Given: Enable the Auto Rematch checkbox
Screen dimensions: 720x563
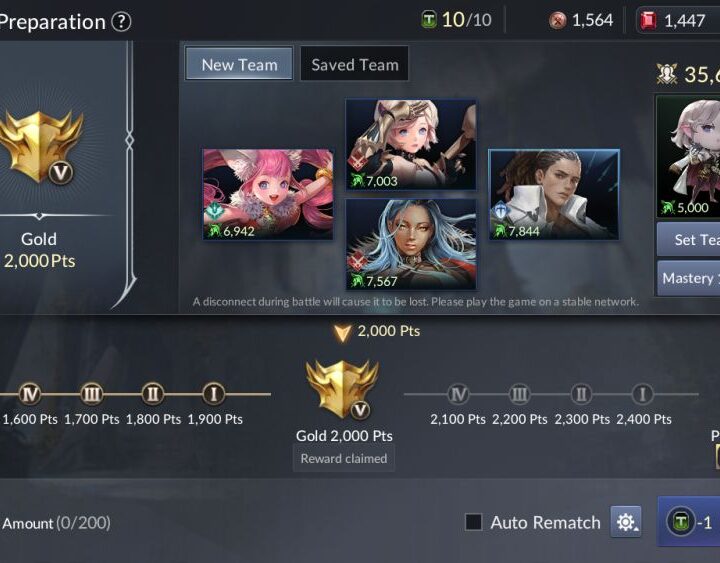Looking at the screenshot, I should (473, 522).
